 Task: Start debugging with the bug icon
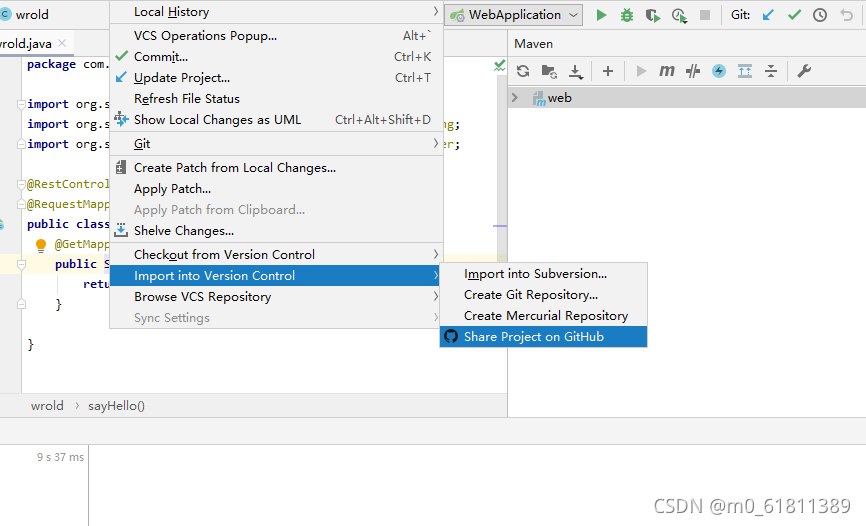[x=627, y=15]
